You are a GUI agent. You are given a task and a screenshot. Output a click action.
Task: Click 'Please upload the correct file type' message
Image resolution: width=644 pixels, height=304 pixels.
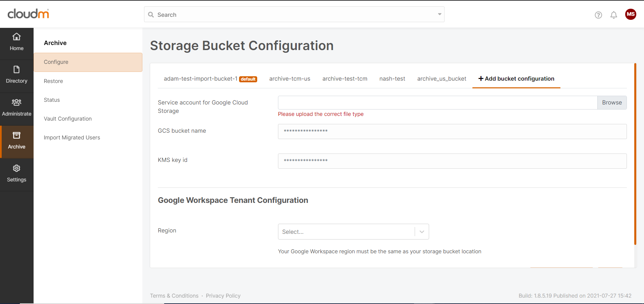321,114
